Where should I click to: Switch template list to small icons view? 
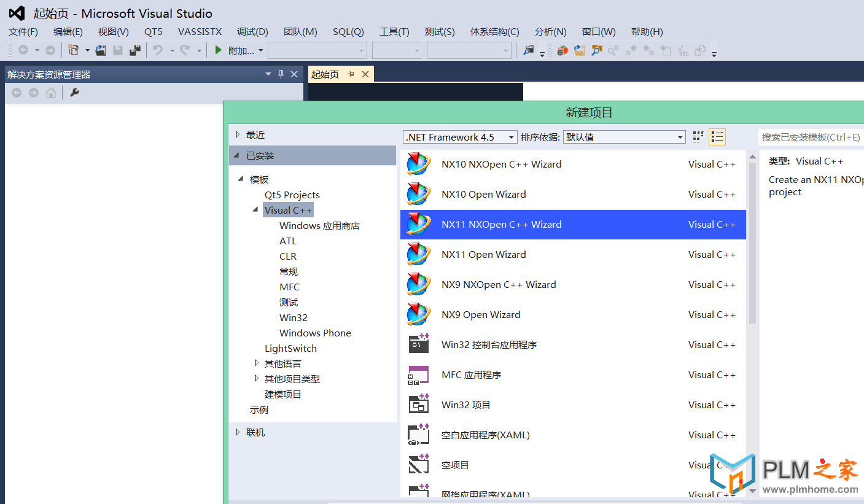pos(698,137)
